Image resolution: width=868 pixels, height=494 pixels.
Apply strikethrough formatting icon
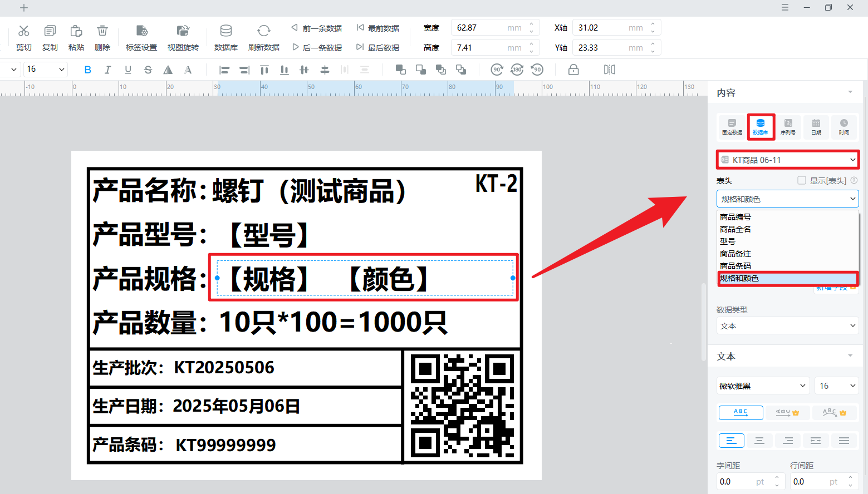[x=148, y=70]
